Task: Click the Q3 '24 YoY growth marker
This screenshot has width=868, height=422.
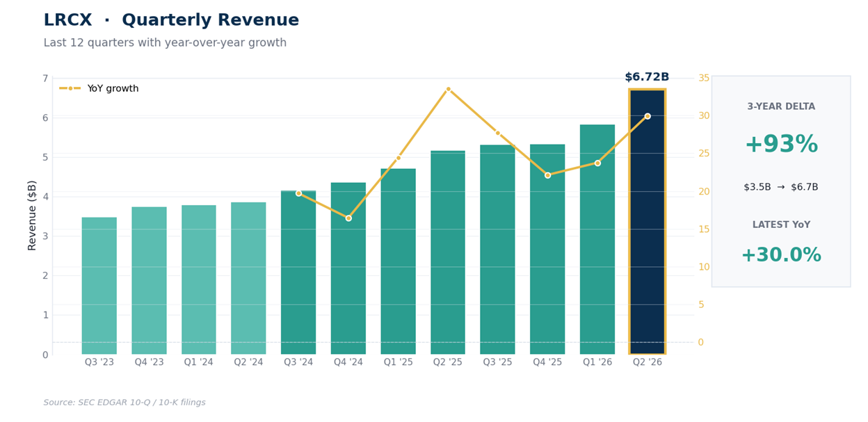Action: pos(299,193)
